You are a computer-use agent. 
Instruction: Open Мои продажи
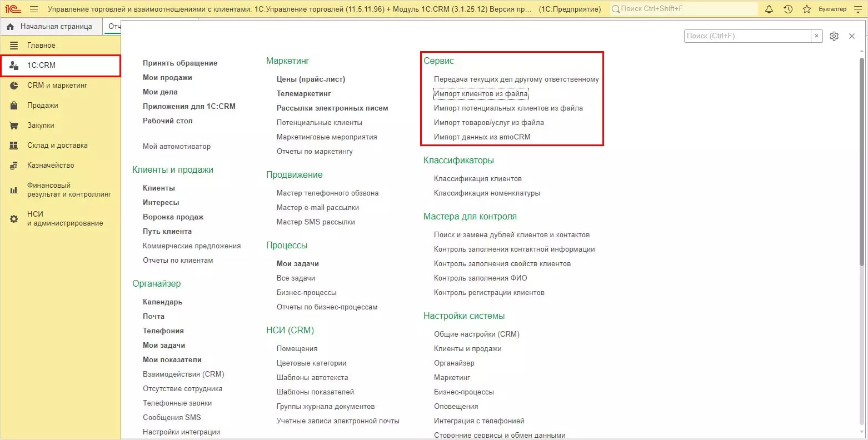(167, 78)
